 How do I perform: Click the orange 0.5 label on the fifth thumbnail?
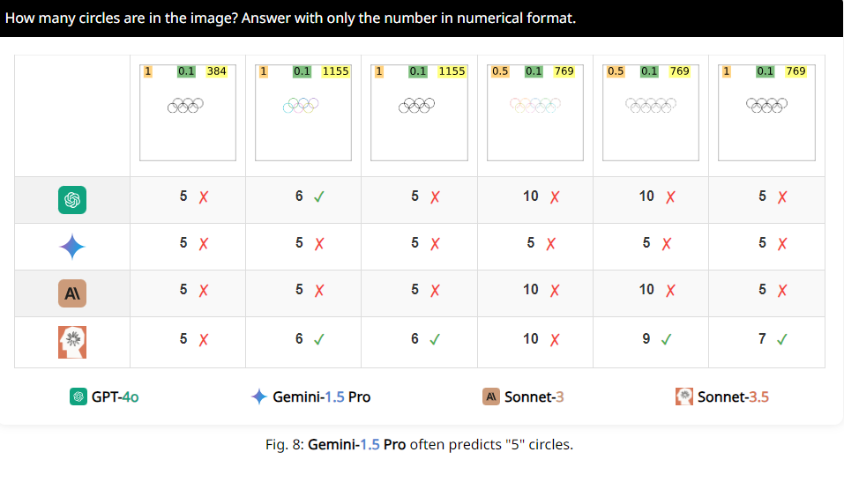(x=616, y=71)
